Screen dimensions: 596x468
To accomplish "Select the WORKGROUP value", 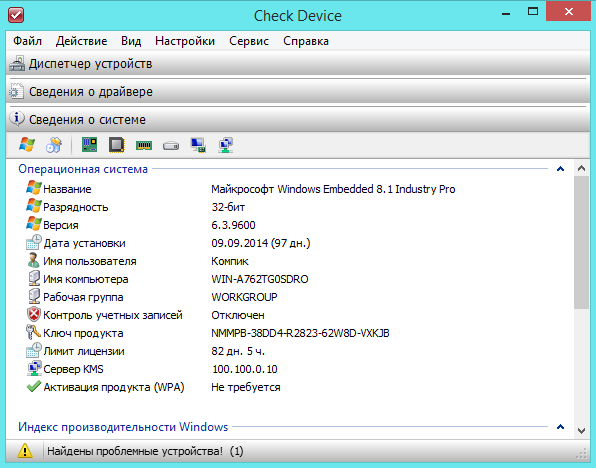I will point(244,297).
